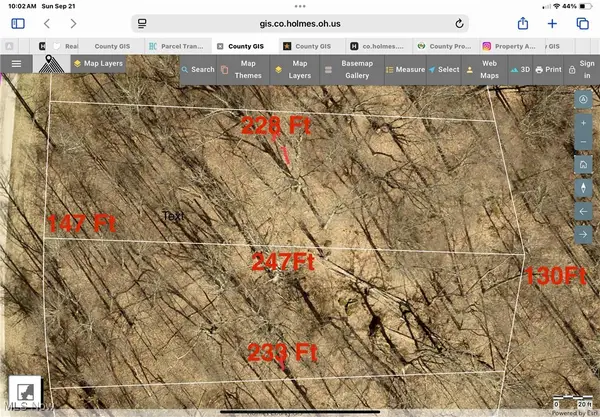The image size is (600, 417).
Task: Zoom in on the map
Action: [583, 122]
